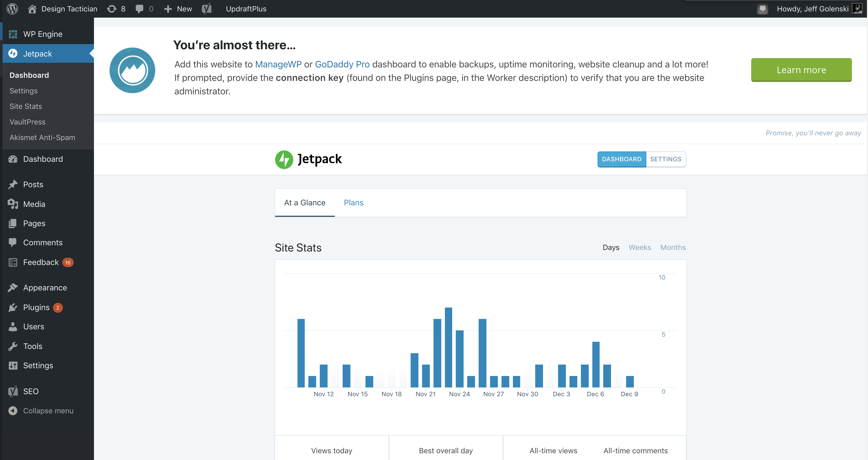Select the At a Glance tab
868x460 pixels.
point(305,203)
